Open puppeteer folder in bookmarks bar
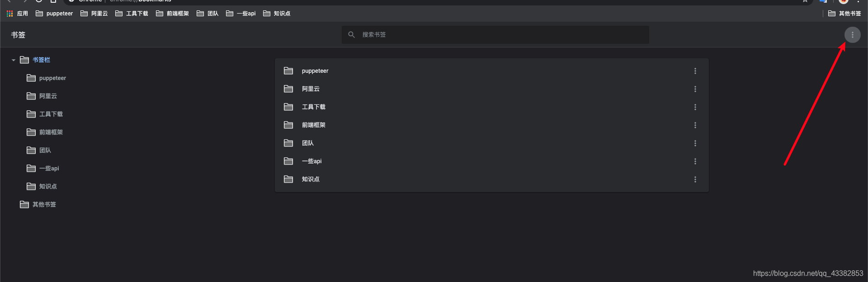868x282 pixels. 54,14
